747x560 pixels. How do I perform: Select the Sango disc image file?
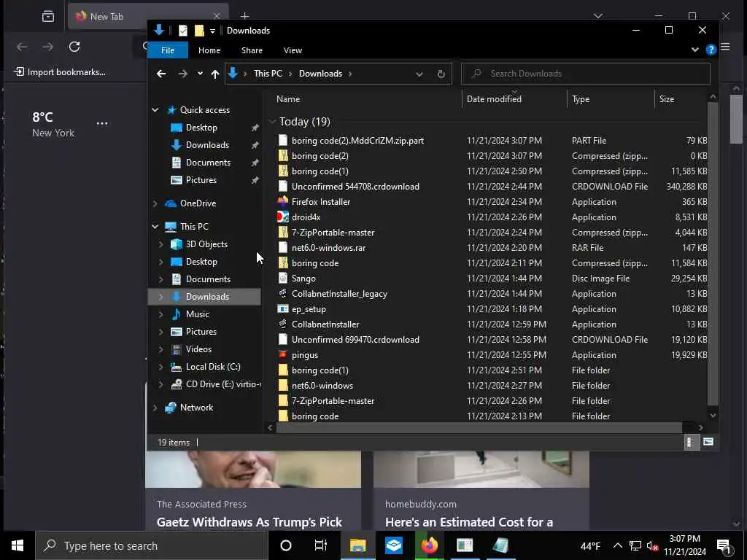pyautogui.click(x=303, y=279)
